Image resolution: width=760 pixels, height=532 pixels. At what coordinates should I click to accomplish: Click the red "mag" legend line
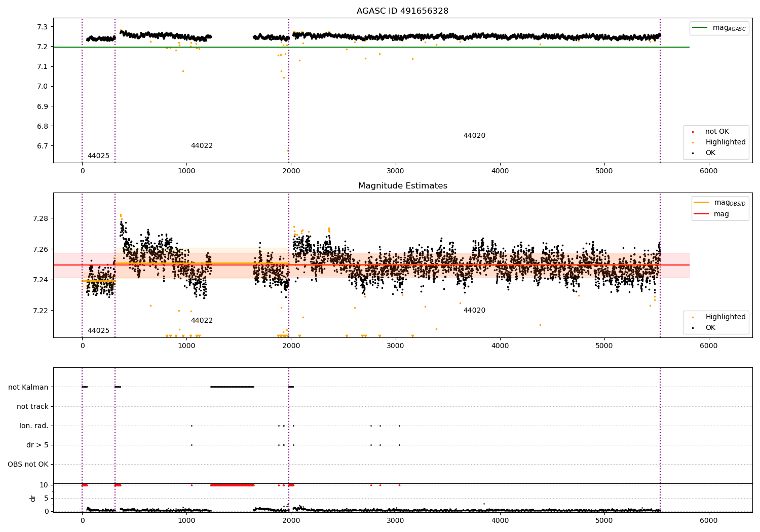coord(701,214)
